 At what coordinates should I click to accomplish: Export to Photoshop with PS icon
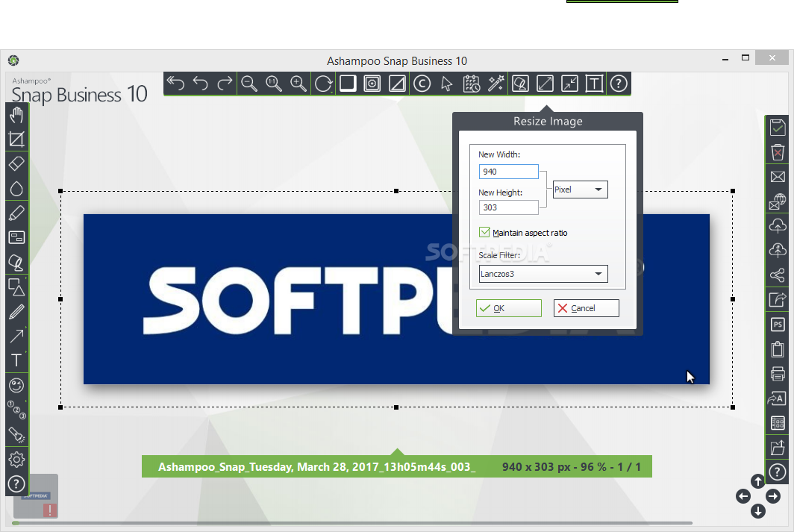click(x=778, y=325)
